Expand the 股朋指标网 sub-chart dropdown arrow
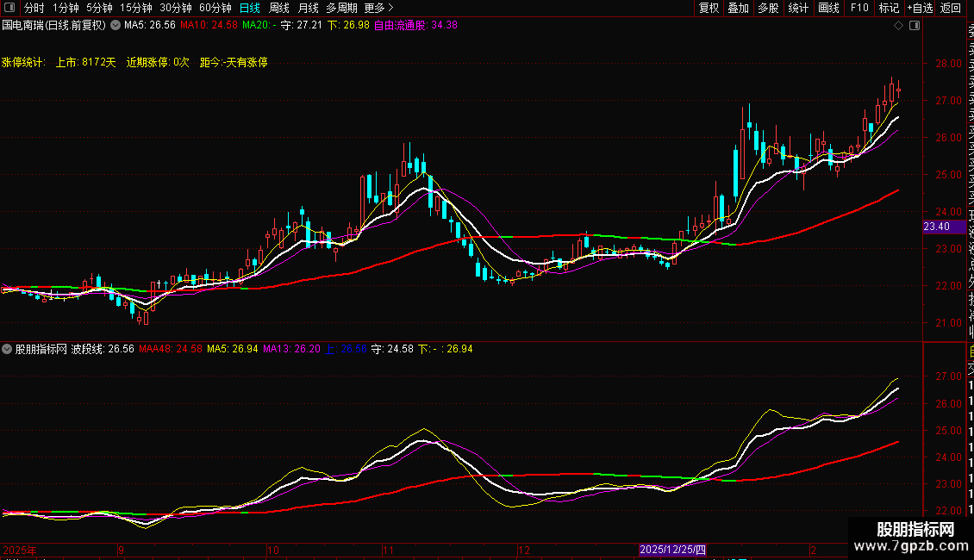 click(8, 349)
